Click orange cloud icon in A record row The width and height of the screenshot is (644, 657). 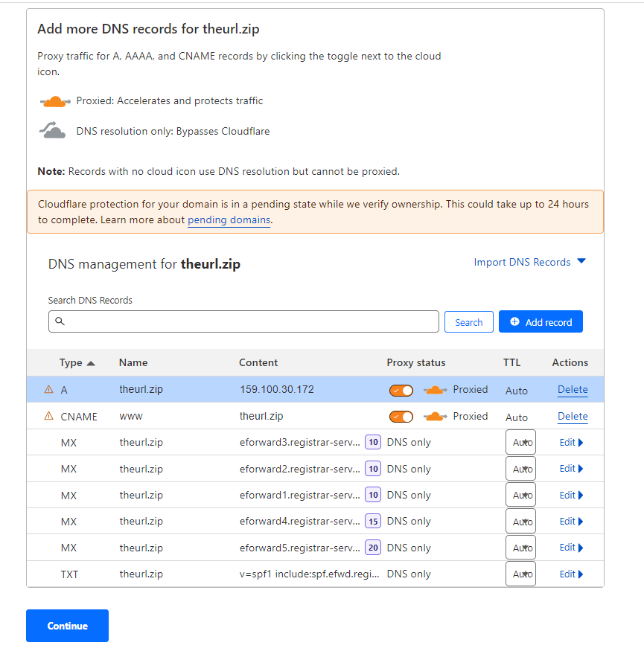tap(436, 390)
